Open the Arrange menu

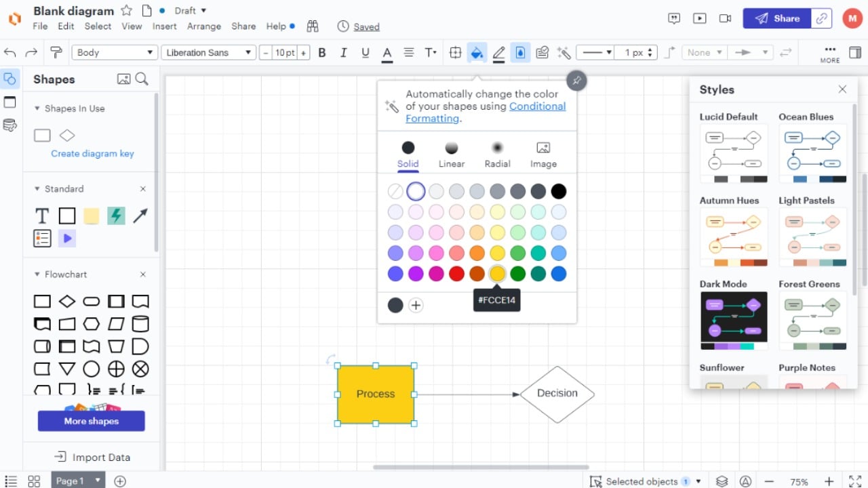pyautogui.click(x=204, y=26)
